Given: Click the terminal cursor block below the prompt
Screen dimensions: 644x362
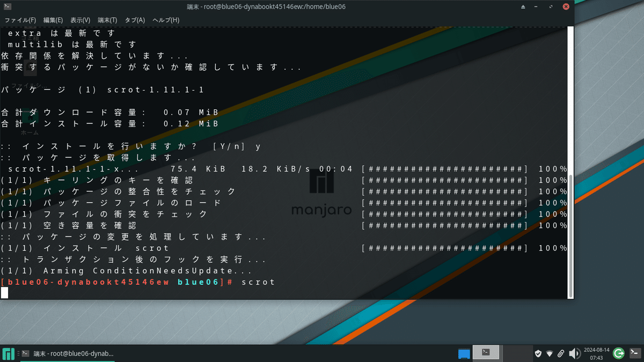Looking at the screenshot, I should point(4,292).
